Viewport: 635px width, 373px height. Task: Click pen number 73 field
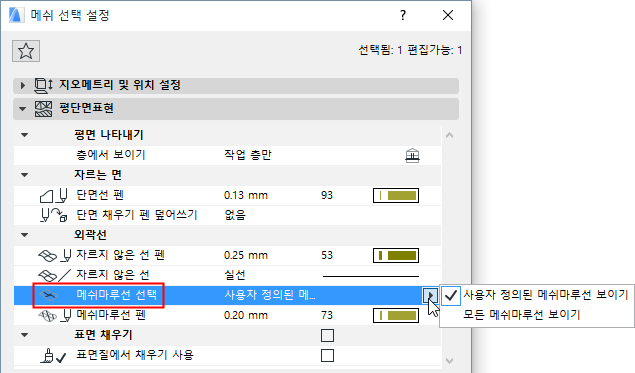327,315
